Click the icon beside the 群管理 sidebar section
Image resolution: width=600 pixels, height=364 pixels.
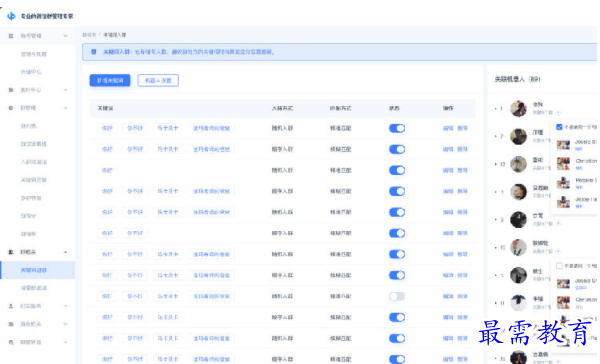(x=11, y=108)
